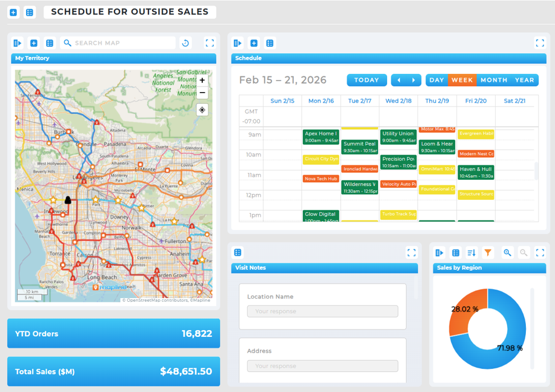Click the orange filter funnel on Sales by Region

tap(488, 253)
